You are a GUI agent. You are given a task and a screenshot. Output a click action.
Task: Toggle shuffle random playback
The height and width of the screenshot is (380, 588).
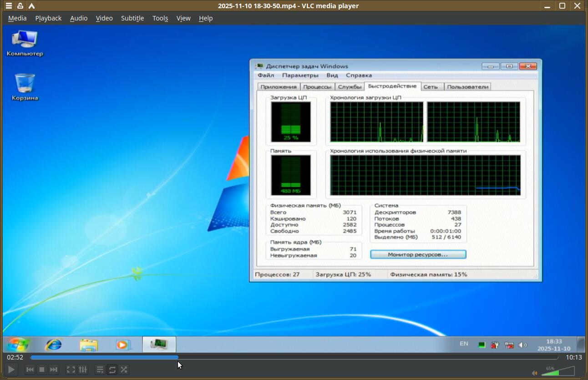click(124, 370)
